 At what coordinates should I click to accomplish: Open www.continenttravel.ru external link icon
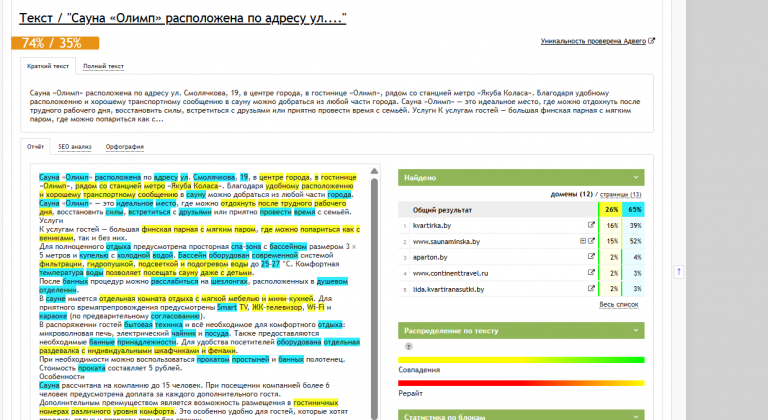[591, 273]
